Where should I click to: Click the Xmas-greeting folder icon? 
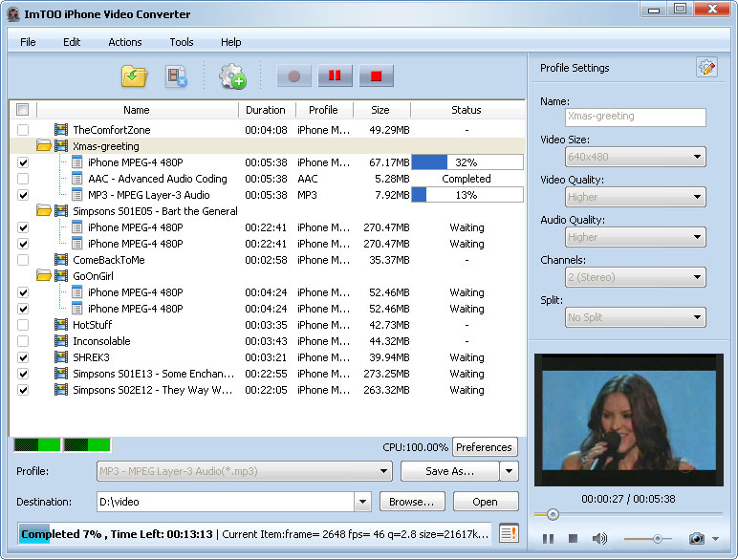pyautogui.click(x=44, y=146)
